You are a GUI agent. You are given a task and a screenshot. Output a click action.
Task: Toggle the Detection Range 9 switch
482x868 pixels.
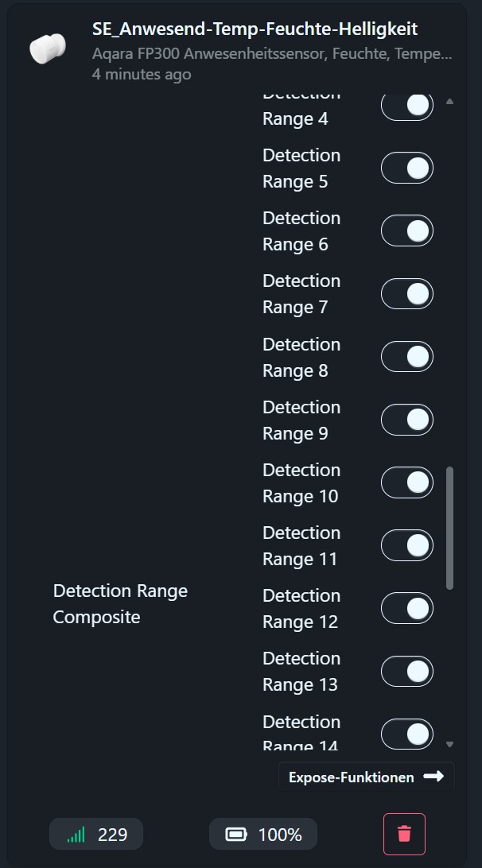tap(407, 420)
